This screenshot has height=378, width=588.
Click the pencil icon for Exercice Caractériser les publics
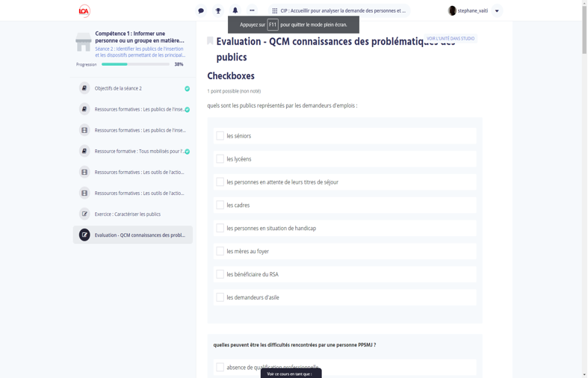(x=84, y=214)
